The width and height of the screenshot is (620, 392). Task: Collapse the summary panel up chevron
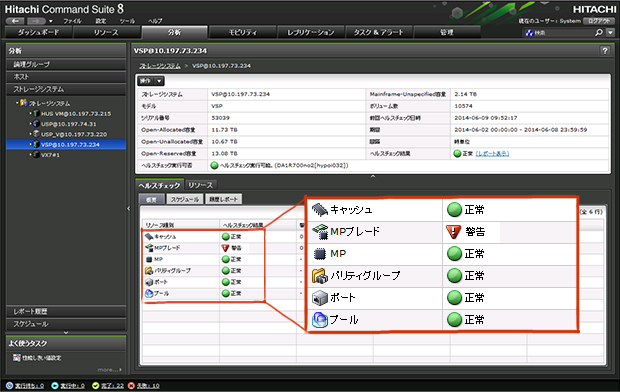click(372, 176)
